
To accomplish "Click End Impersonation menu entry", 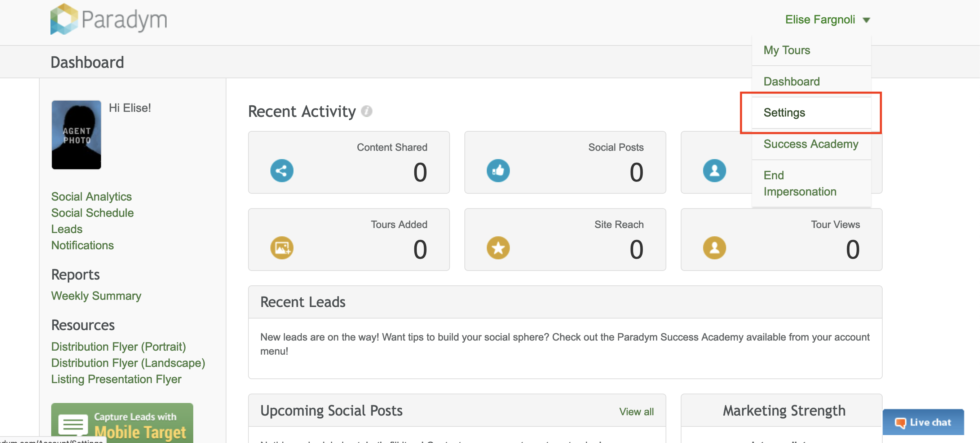I will click(x=799, y=183).
